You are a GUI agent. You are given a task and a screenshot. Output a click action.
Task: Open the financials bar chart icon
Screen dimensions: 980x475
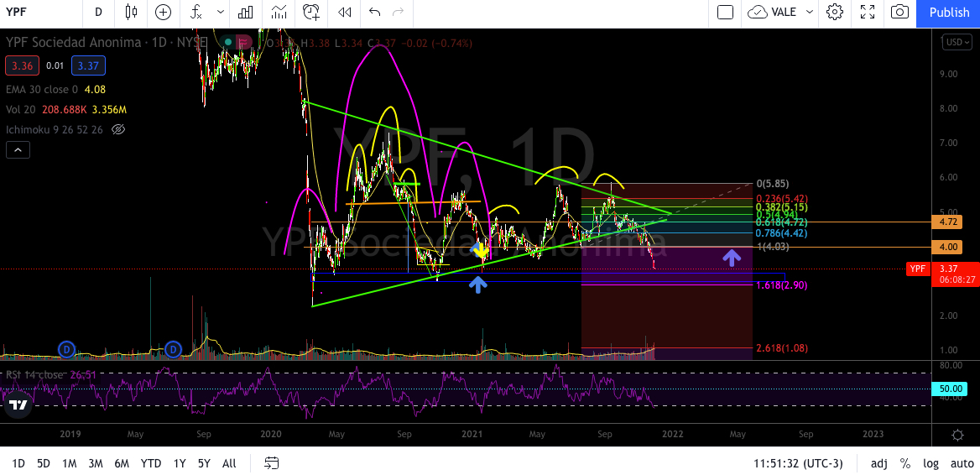[246, 12]
